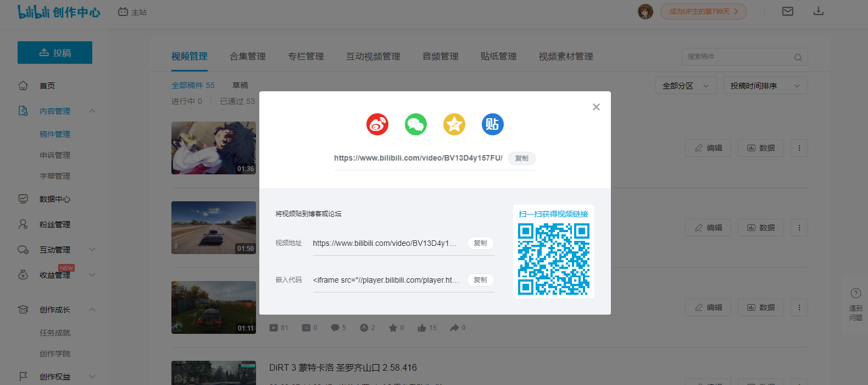
Task: Collapse the 内容管理 sidebar section
Action: [92, 111]
